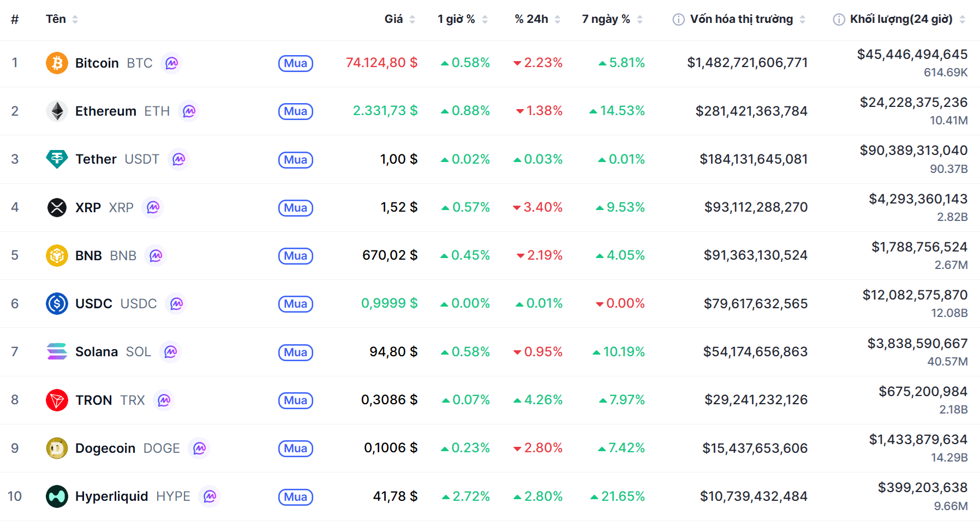The width and height of the screenshot is (980, 527).
Task: Click the Mua button for USDC
Action: pos(296,304)
